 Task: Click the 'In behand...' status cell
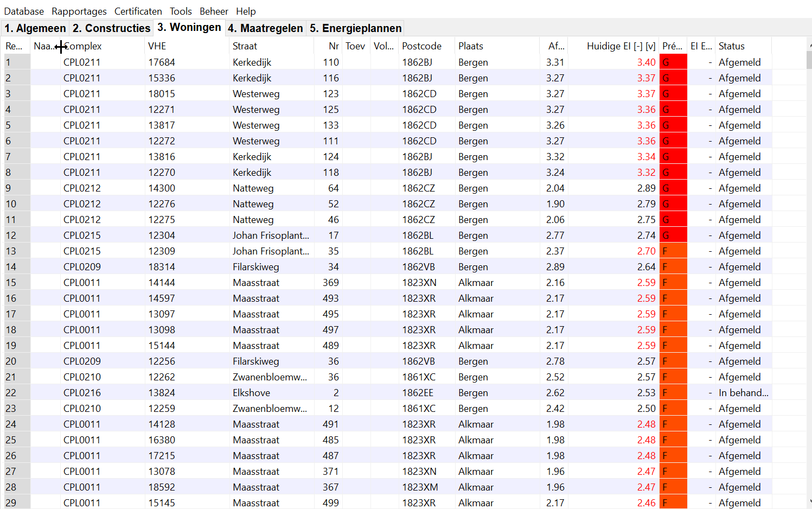(x=743, y=392)
